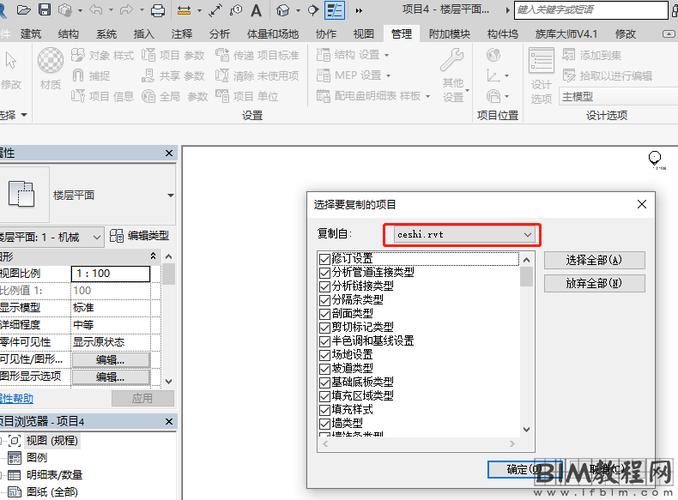
Task: Expand the quick access toolbar overflow arrows
Action: click(359, 10)
